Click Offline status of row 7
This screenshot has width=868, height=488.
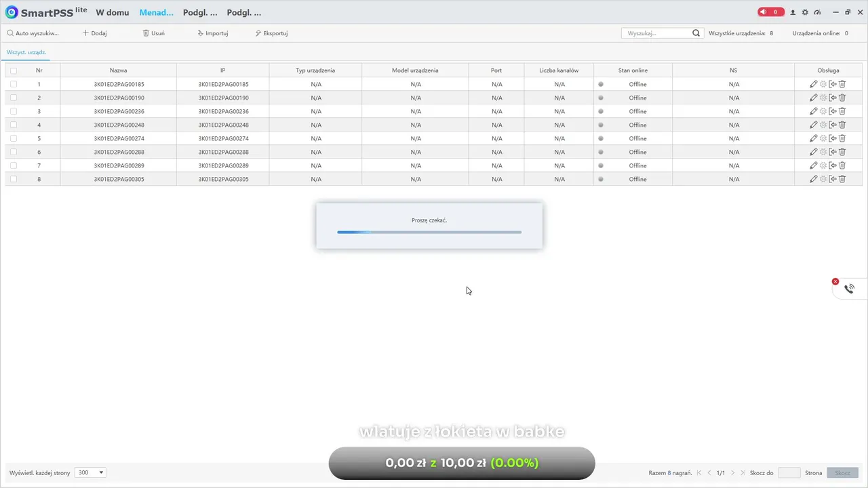click(x=637, y=165)
